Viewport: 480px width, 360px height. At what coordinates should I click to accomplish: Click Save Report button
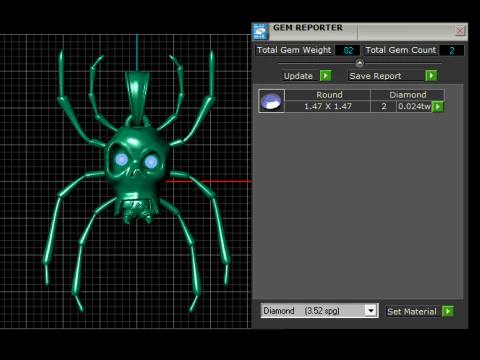(386, 76)
